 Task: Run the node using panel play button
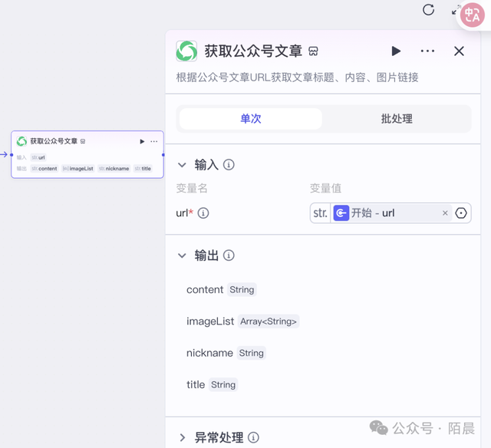396,51
